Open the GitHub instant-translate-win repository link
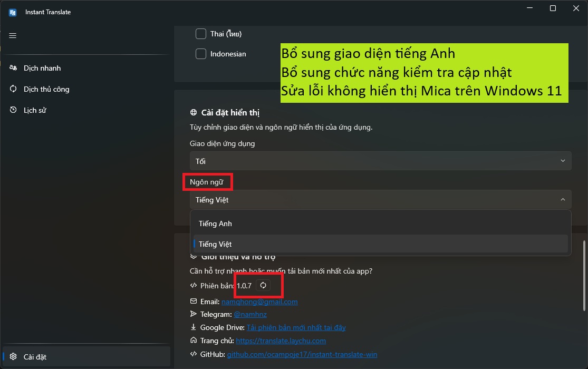 coord(302,354)
